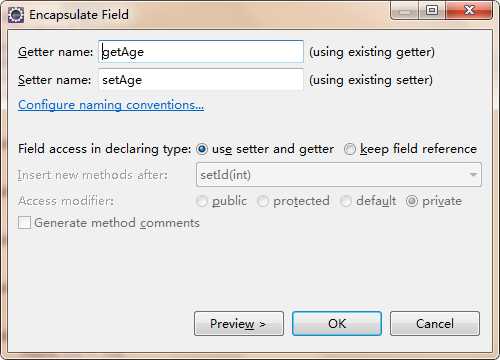This screenshot has width=500, height=360.
Task: Choose the public access modifier
Action: (202, 201)
